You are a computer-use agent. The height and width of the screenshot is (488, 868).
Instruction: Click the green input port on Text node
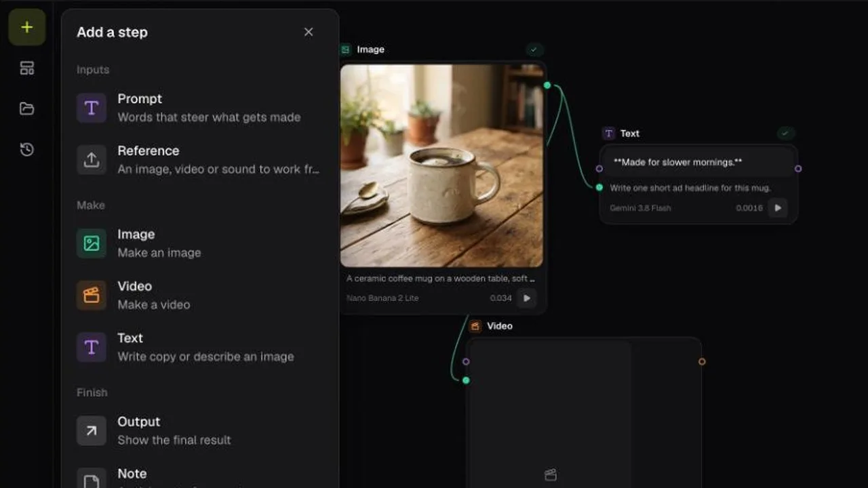[599, 187]
